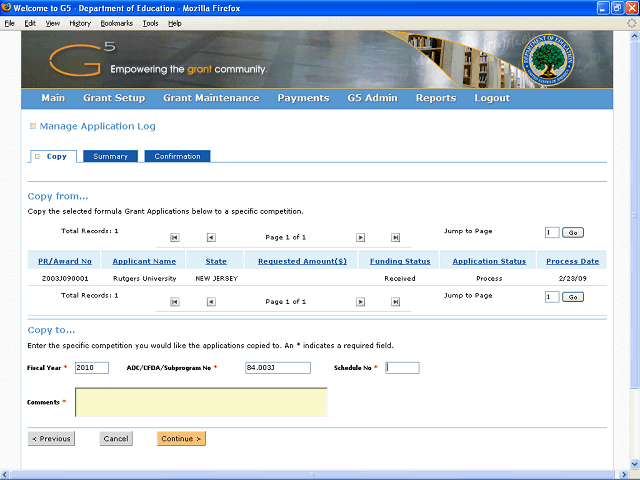
Task: Focus bottom Jump to Page input
Action: pos(552,297)
